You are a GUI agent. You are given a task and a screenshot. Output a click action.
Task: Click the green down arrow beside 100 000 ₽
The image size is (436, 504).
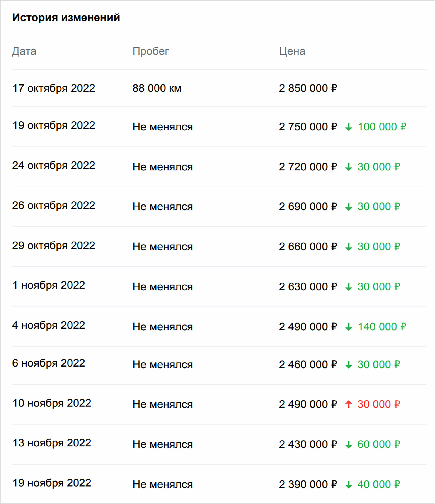[349, 127]
